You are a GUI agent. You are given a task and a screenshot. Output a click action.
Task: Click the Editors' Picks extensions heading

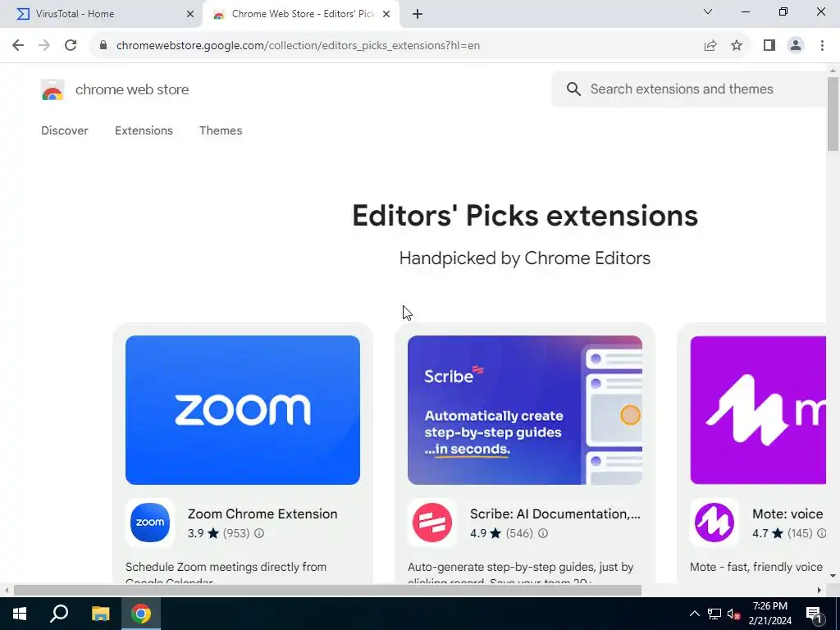[x=525, y=216]
